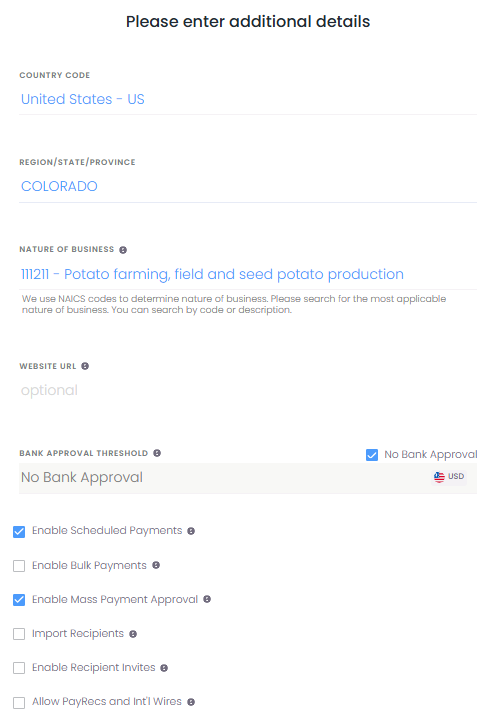Viewport: 491px width, 726px height.
Task: Open the Nature of Business 111211 selector
Action: pyautogui.click(x=248, y=275)
